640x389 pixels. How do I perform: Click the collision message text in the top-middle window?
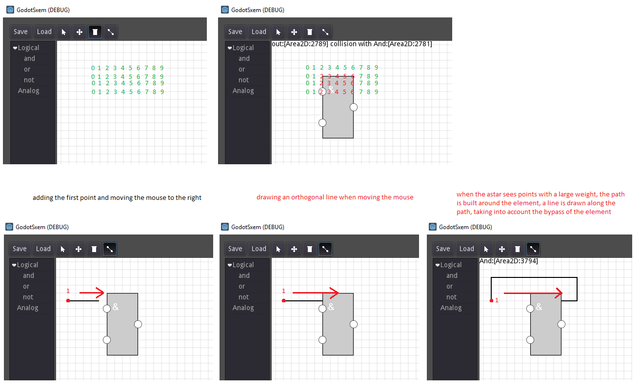coord(352,44)
